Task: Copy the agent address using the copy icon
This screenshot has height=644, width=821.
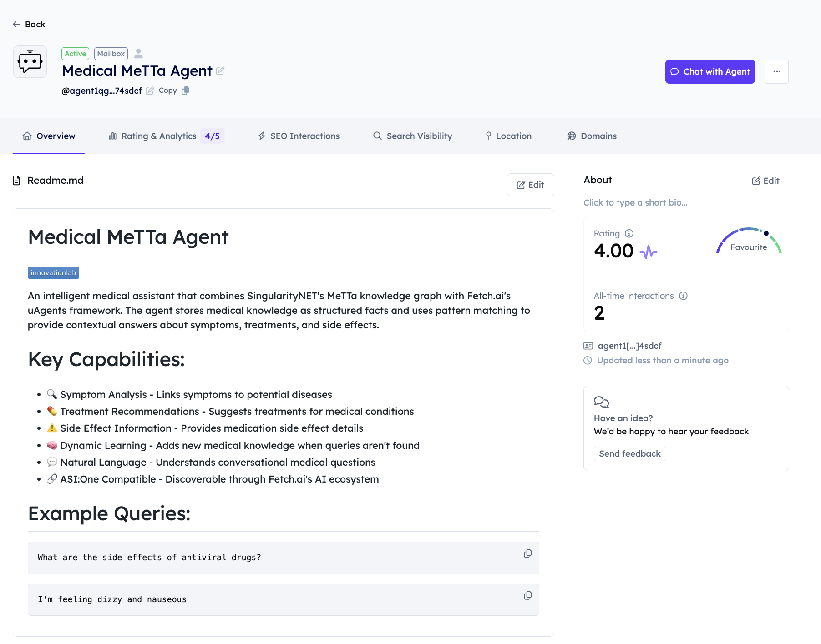Action: click(x=185, y=91)
